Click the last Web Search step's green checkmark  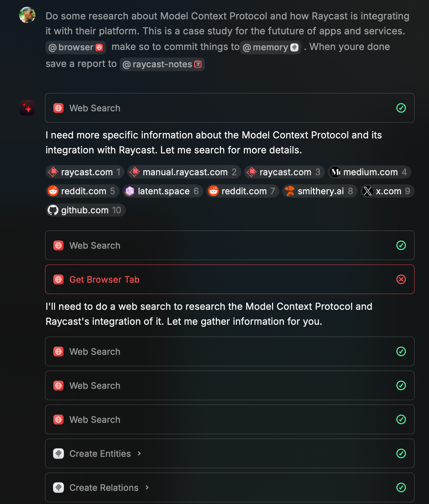(x=401, y=419)
